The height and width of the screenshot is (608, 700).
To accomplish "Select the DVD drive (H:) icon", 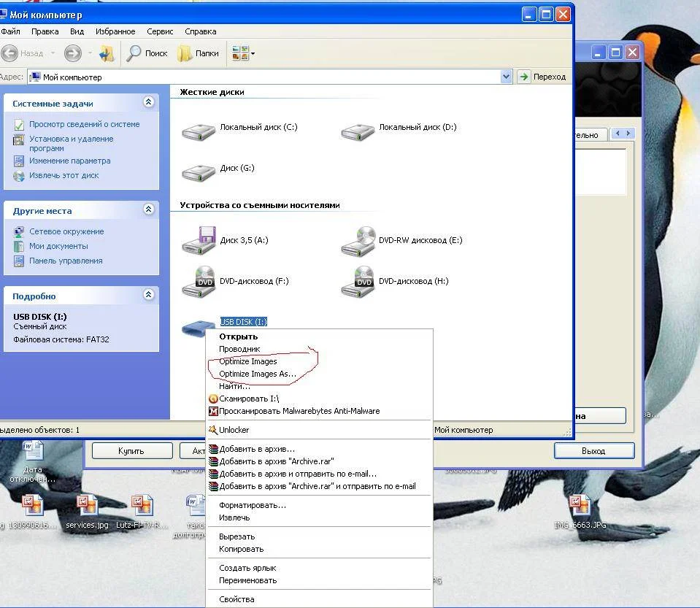I will point(358,282).
